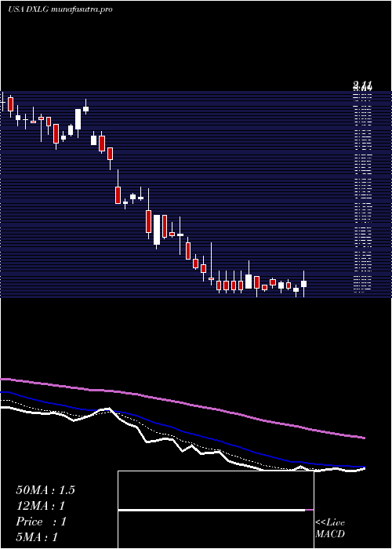Click the 5MA : 1 legend label
Image resolution: width=392 pixels, height=549 pixels.
(x=37, y=536)
